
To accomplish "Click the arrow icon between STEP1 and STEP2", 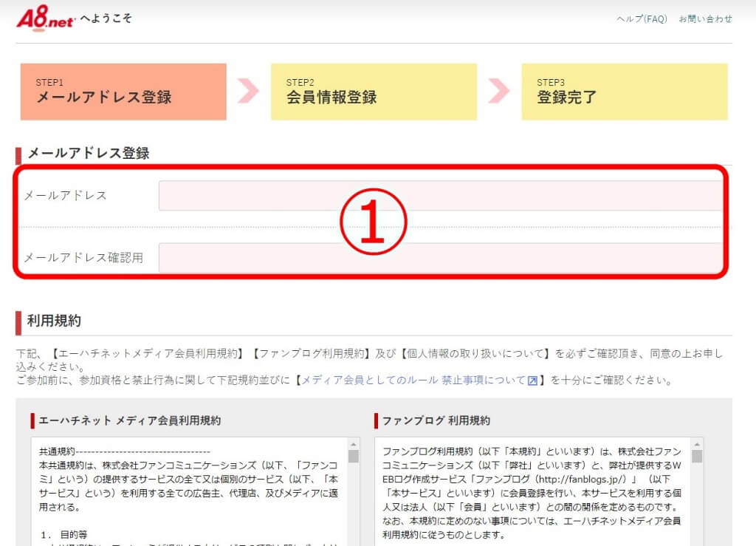I will tap(247, 90).
